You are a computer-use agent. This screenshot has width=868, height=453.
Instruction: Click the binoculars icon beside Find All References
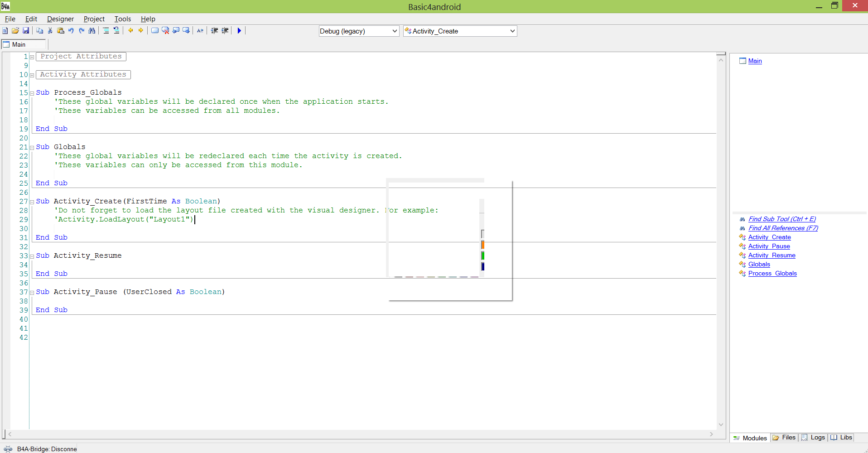point(742,228)
